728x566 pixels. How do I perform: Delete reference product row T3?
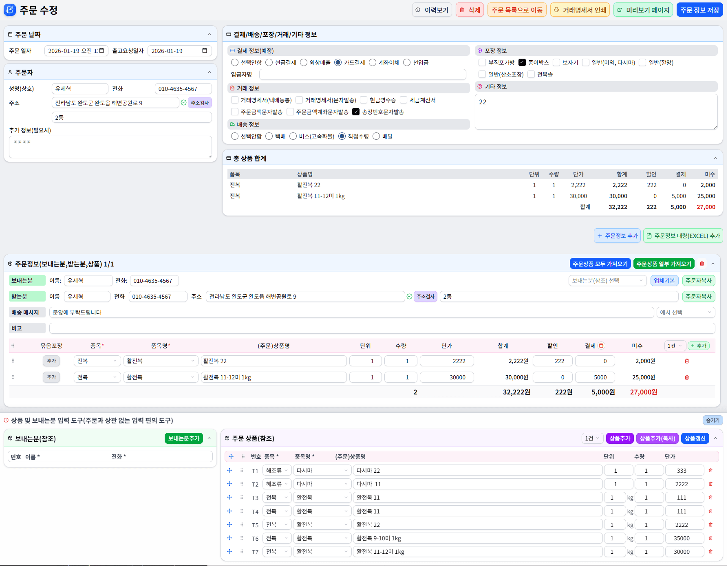click(710, 498)
